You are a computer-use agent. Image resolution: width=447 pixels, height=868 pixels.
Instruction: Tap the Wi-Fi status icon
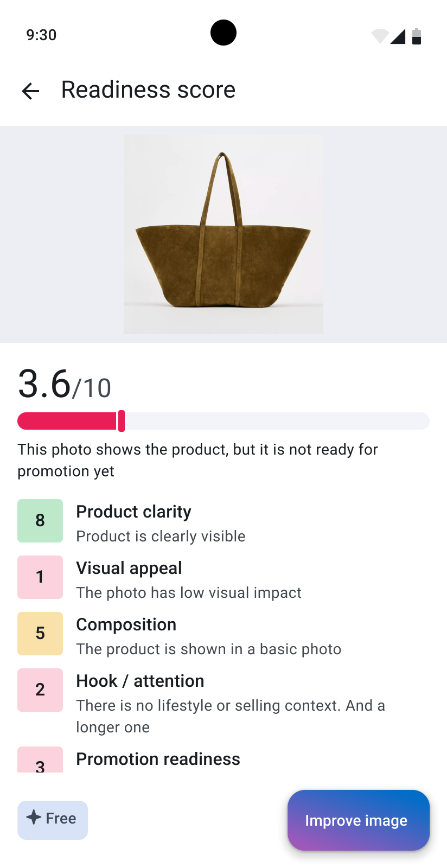(380, 36)
